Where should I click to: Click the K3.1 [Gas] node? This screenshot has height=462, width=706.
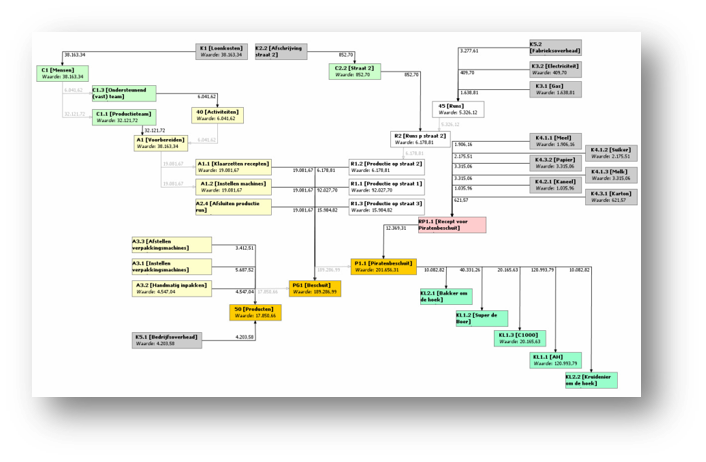(x=555, y=89)
